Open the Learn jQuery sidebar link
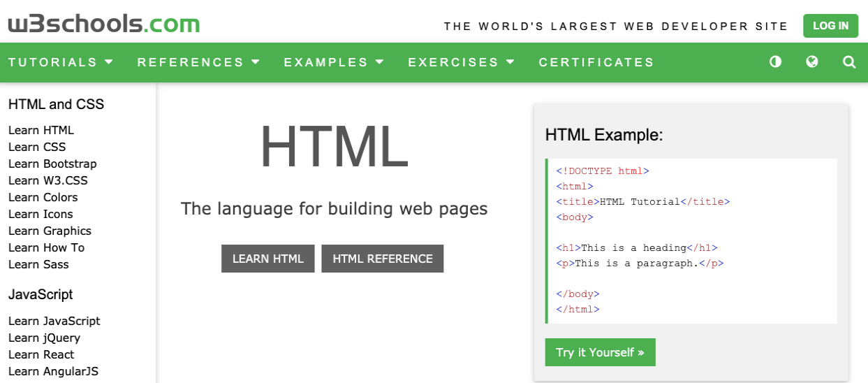The width and height of the screenshot is (868, 383). [x=44, y=338]
